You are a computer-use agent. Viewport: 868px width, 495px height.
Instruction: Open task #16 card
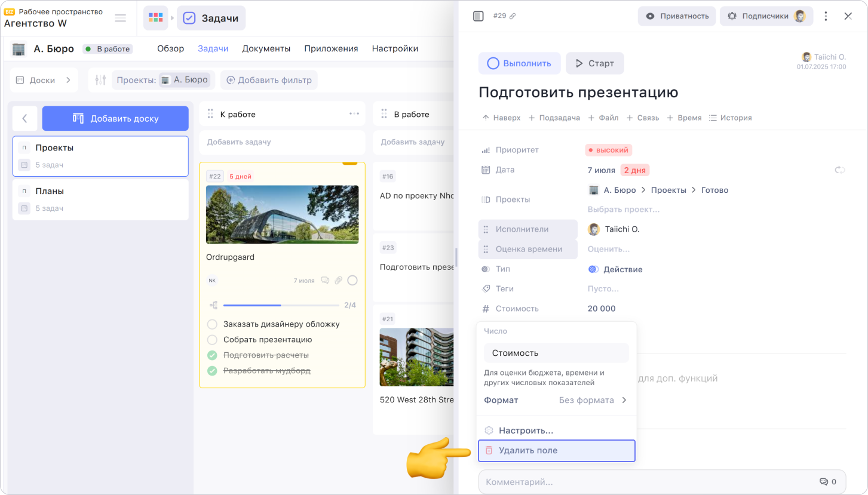413,196
